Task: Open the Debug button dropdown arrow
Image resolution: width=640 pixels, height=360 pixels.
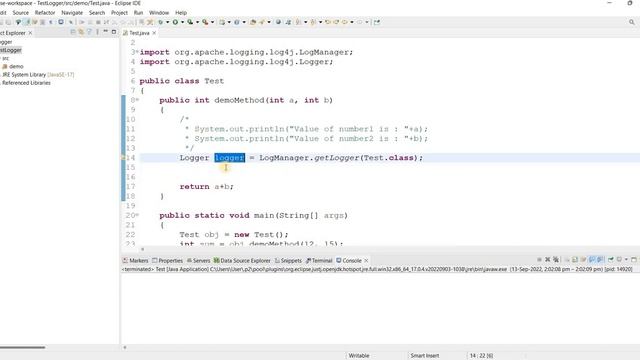Action: click(x=168, y=22)
